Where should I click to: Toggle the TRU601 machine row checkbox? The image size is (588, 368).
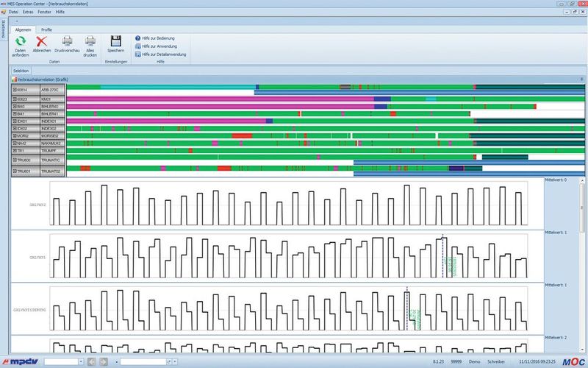pyautogui.click(x=15, y=171)
